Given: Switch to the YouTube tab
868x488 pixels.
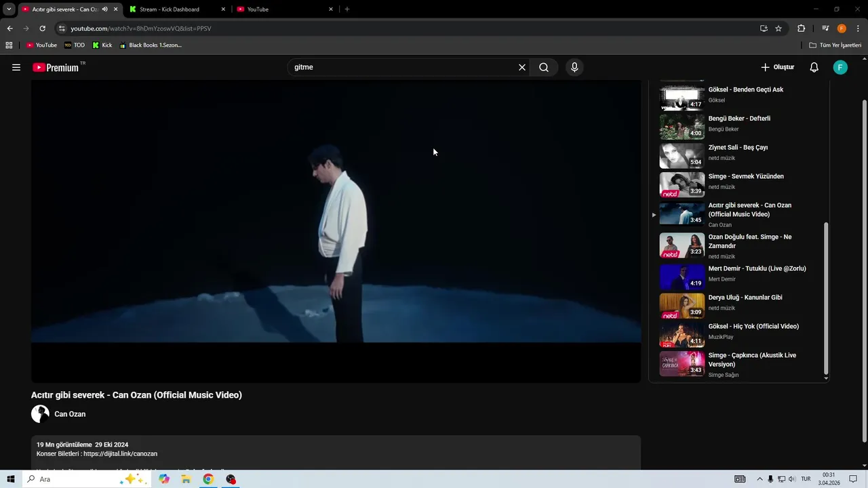Looking at the screenshot, I should [x=285, y=9].
